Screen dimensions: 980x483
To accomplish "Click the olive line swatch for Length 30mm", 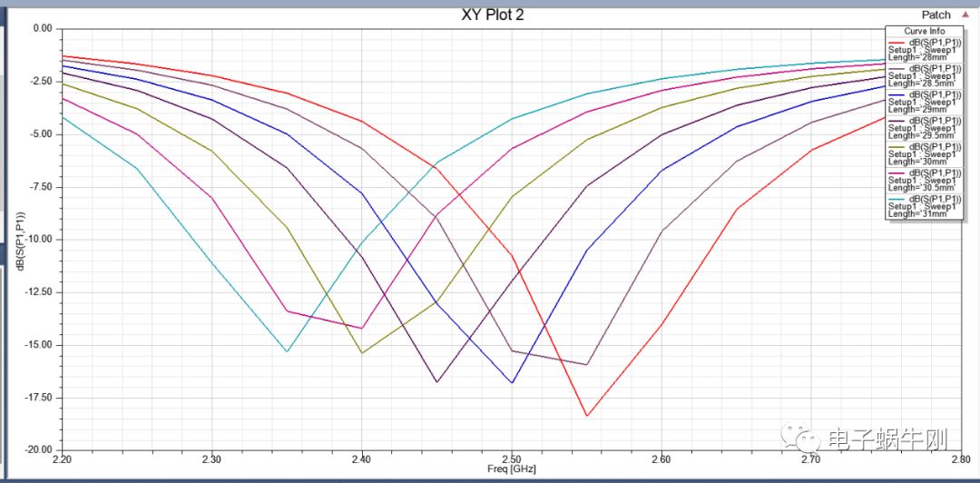I will 897,147.
